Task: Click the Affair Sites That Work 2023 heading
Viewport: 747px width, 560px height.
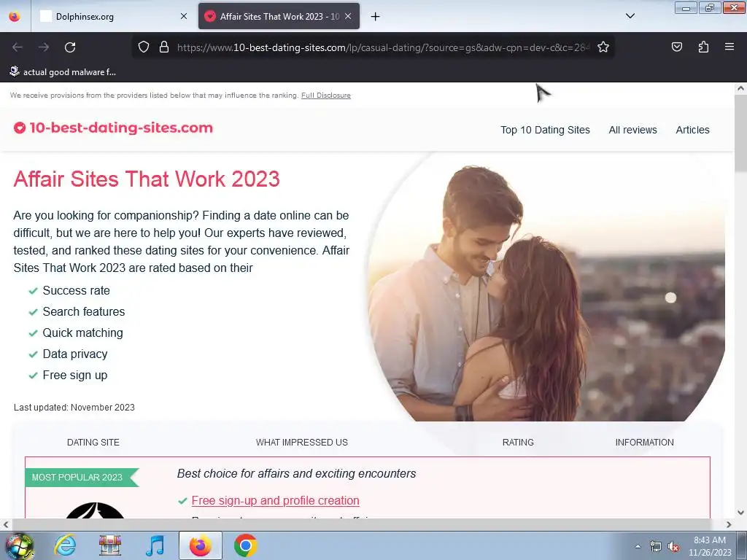Action: pos(147,179)
